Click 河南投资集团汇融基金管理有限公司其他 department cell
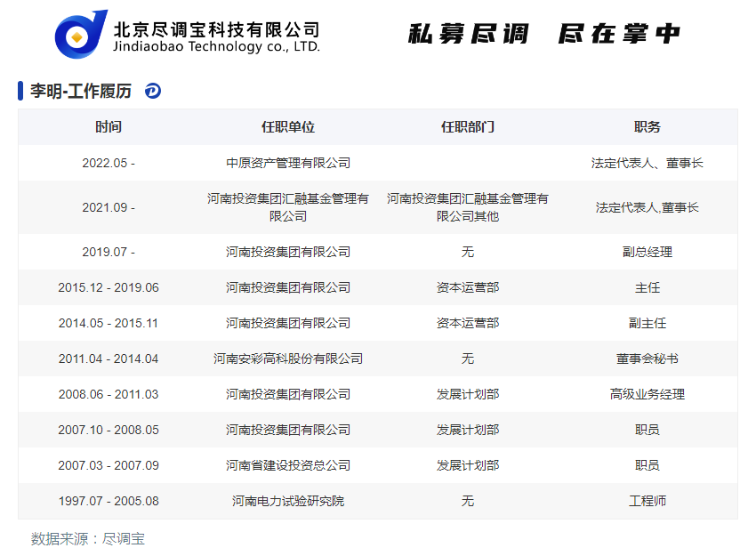This screenshot has height=556, width=756. pos(468,207)
